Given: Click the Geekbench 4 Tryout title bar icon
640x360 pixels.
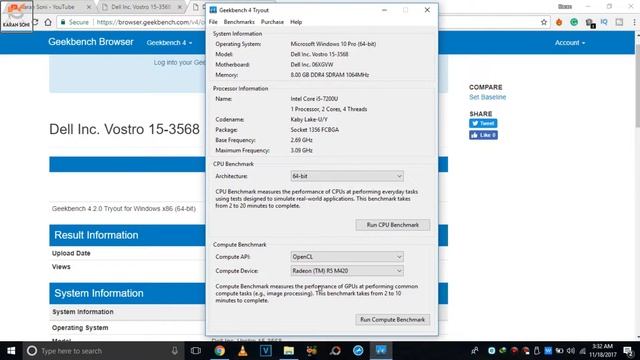Looking at the screenshot, I should (x=213, y=10).
